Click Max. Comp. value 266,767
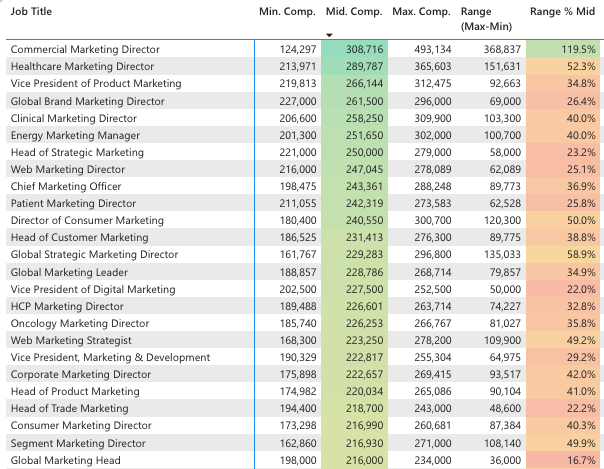This screenshot has width=604, height=469. [433, 323]
